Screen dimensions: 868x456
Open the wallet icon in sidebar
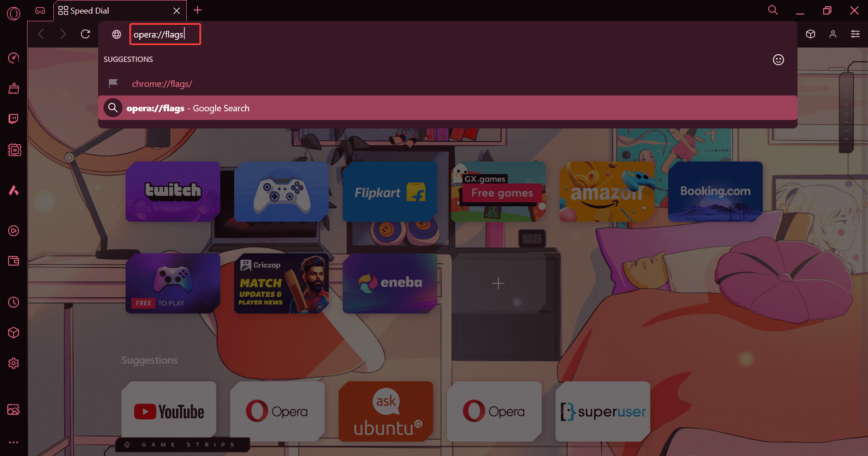[14, 261]
